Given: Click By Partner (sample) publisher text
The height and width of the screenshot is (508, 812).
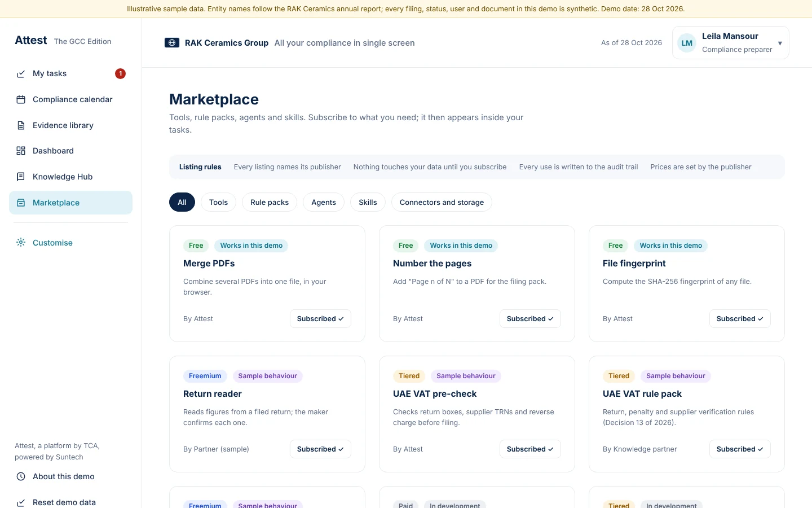Looking at the screenshot, I should click(216, 449).
